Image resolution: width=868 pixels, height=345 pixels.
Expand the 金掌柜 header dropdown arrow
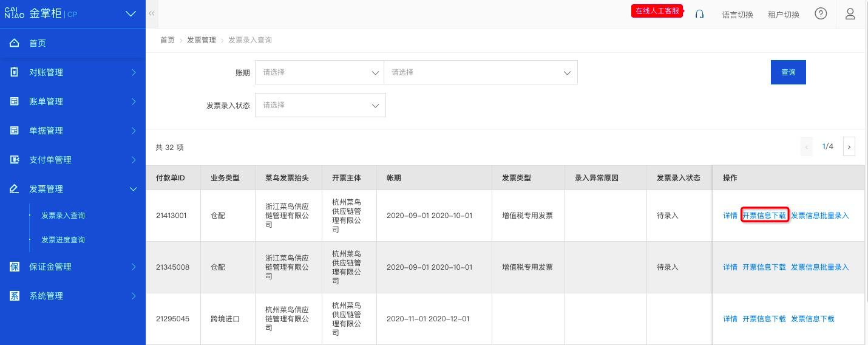131,13
